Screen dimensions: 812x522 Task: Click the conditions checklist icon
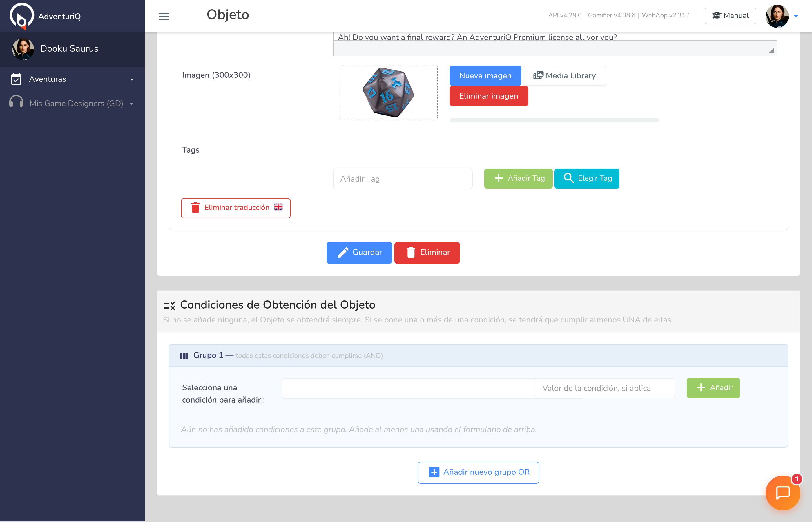[x=169, y=305]
